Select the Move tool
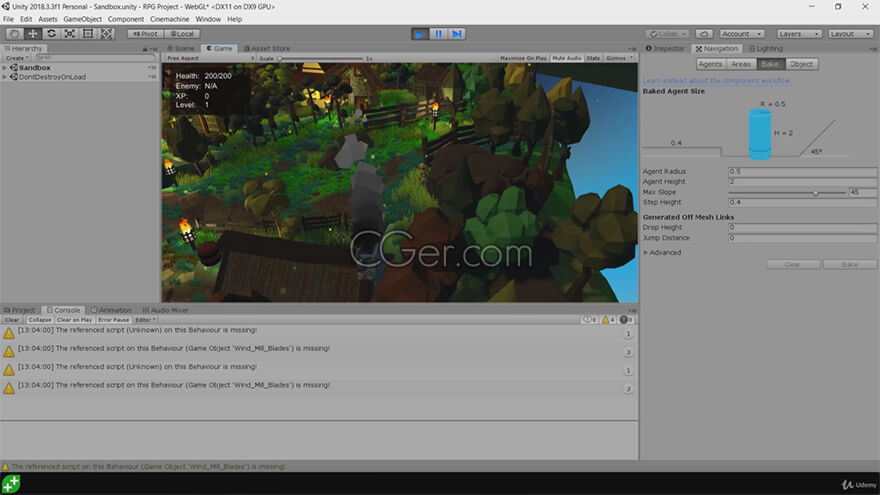This screenshot has width=880, height=495. point(33,34)
